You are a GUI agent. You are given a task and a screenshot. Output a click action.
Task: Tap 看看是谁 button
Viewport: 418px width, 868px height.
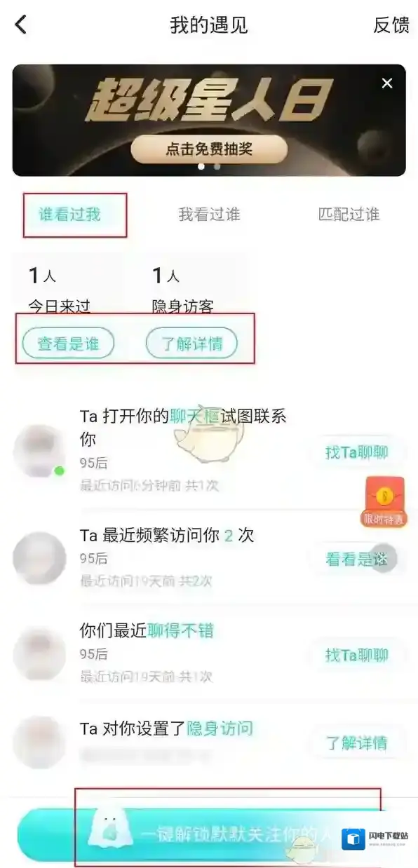pyautogui.click(x=357, y=559)
